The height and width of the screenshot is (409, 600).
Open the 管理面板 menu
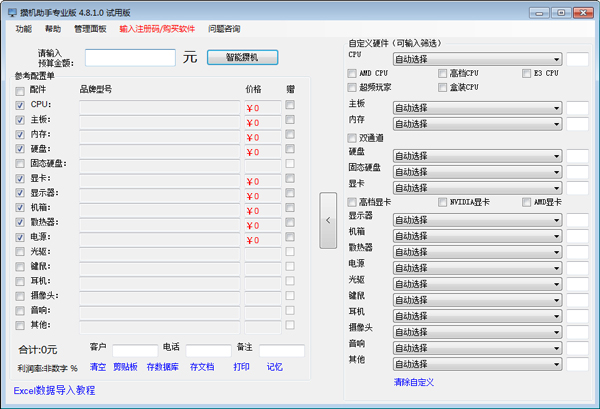(x=90, y=29)
